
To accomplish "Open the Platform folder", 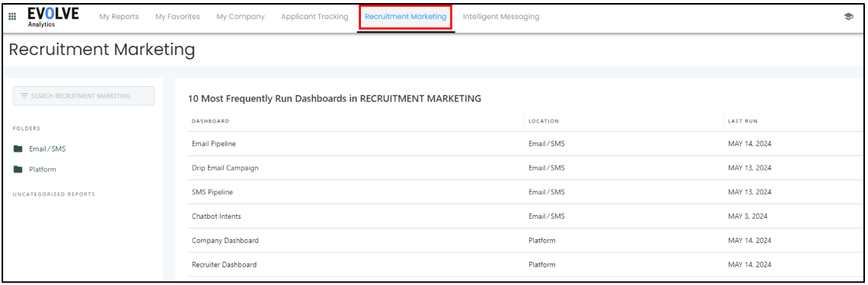I will tap(43, 170).
